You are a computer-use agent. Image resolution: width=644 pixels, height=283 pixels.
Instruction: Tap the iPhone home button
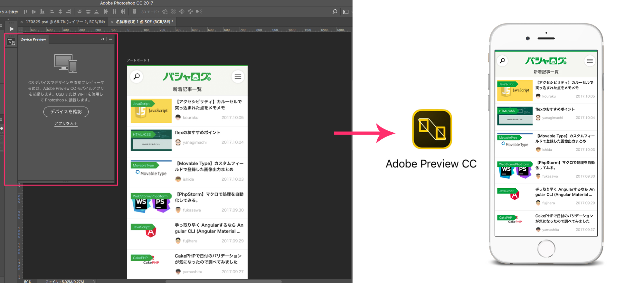[546, 249]
